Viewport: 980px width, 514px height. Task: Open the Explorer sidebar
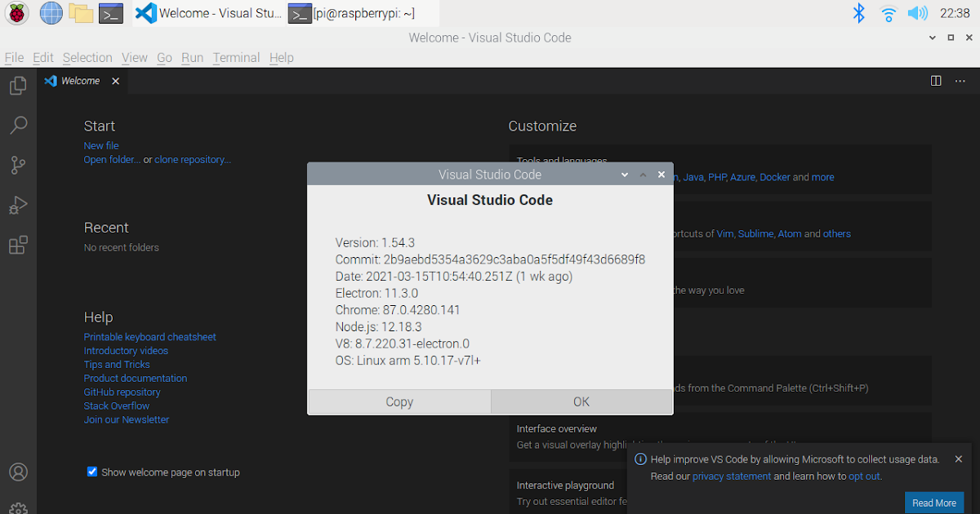18,85
